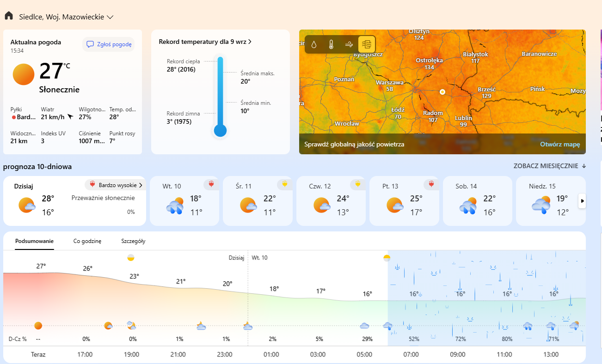The width and height of the screenshot is (602, 364).
Task: Switch map to the temperature thermometer layer
Action: coord(331,45)
